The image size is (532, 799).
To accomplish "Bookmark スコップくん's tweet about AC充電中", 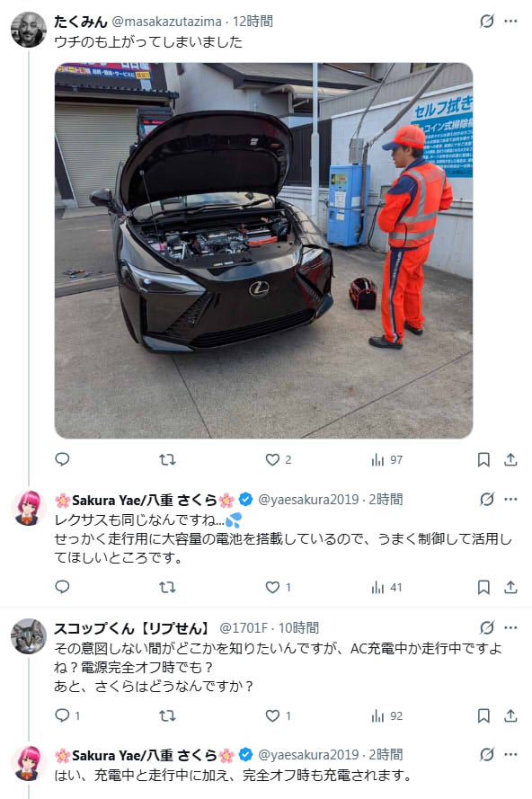I will coord(483,715).
